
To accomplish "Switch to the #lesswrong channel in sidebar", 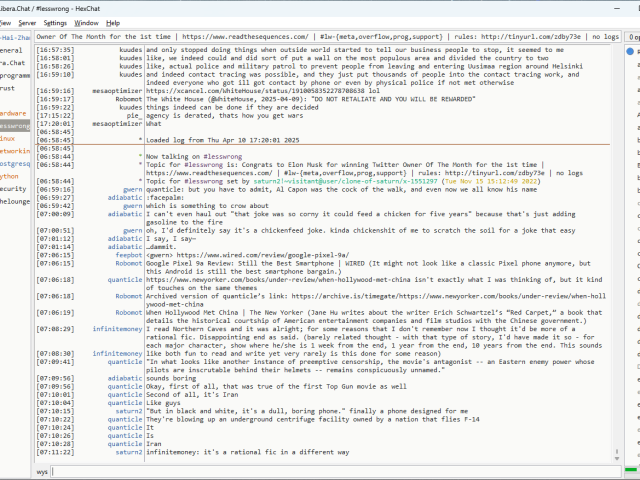I will [x=14, y=127].
